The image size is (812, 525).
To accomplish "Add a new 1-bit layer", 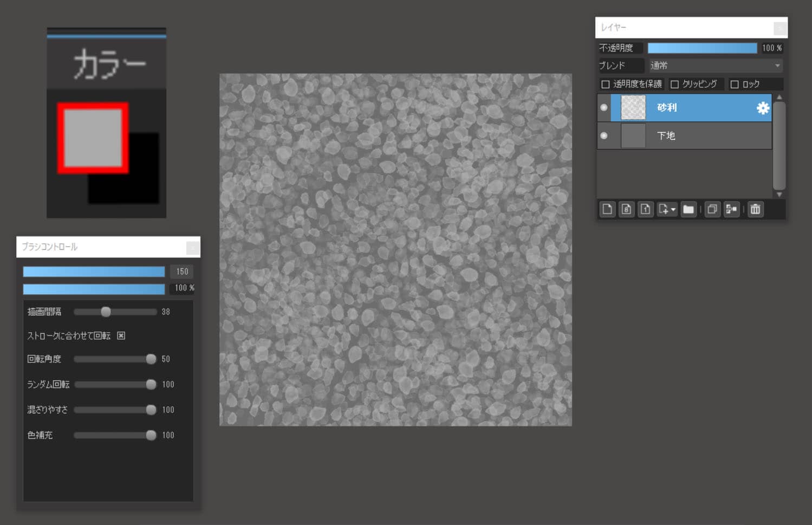I will pos(645,209).
